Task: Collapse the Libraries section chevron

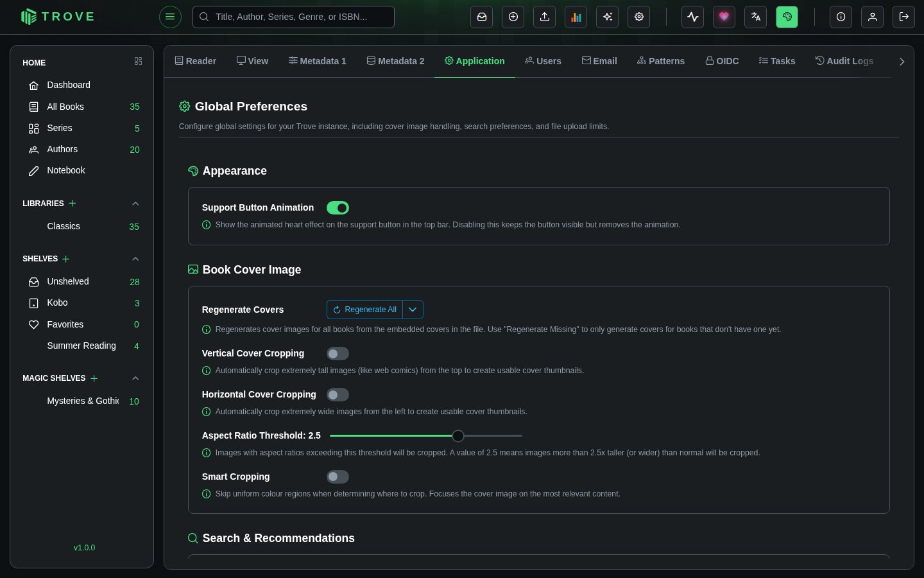Action: coord(135,204)
